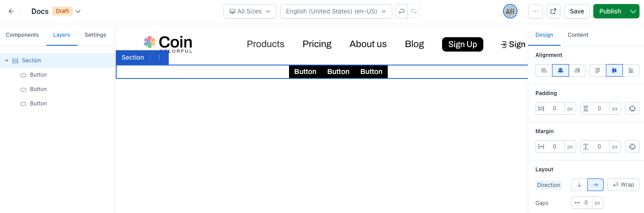
Task: Expand the Publish options arrow
Action: click(x=633, y=11)
